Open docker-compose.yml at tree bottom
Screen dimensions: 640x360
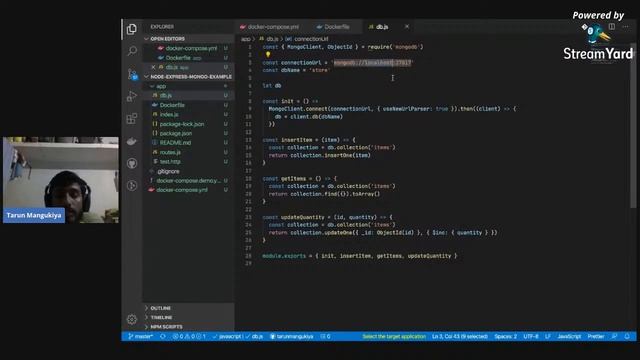pos(182,190)
